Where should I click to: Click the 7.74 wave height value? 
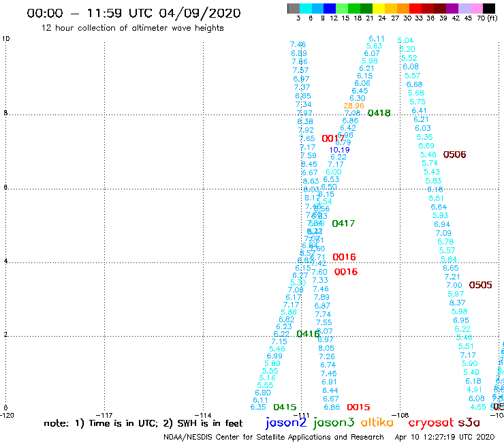[323, 314]
